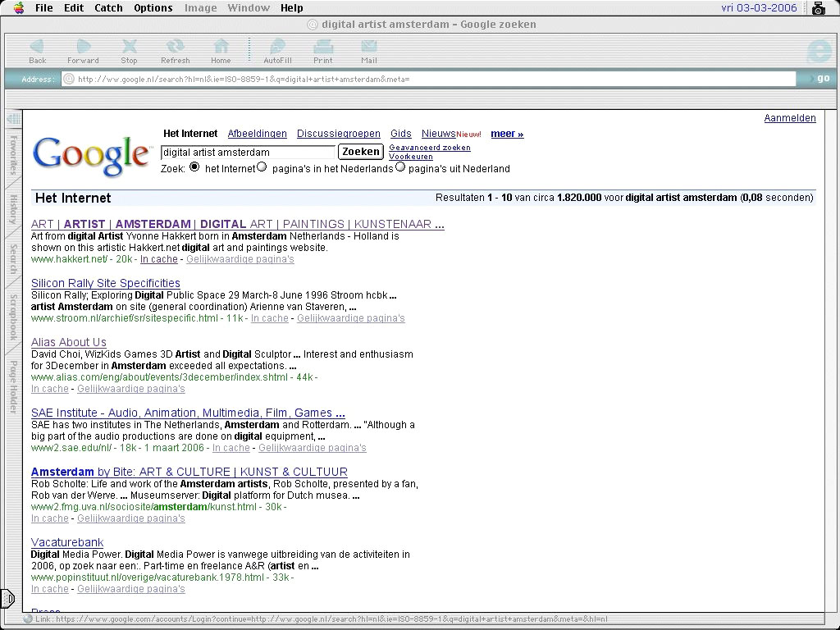Open the History sidebar tab
This screenshot has height=630, width=840.
click(x=13, y=209)
